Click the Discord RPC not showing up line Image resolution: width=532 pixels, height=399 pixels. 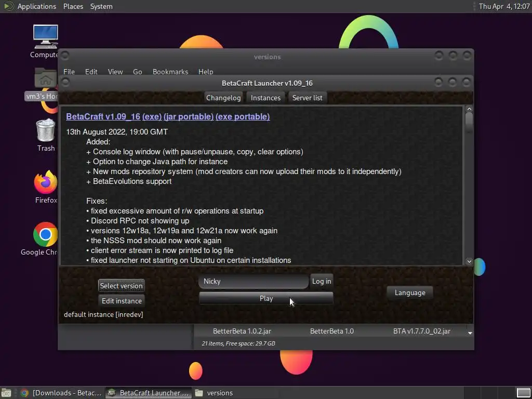[138, 220]
